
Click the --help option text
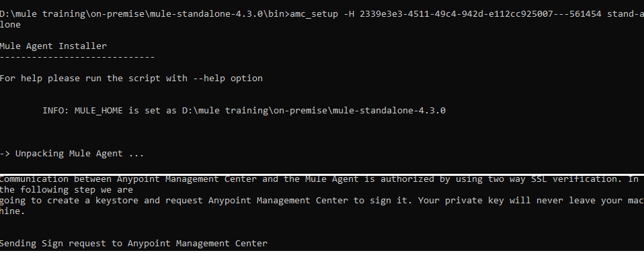click(x=228, y=79)
